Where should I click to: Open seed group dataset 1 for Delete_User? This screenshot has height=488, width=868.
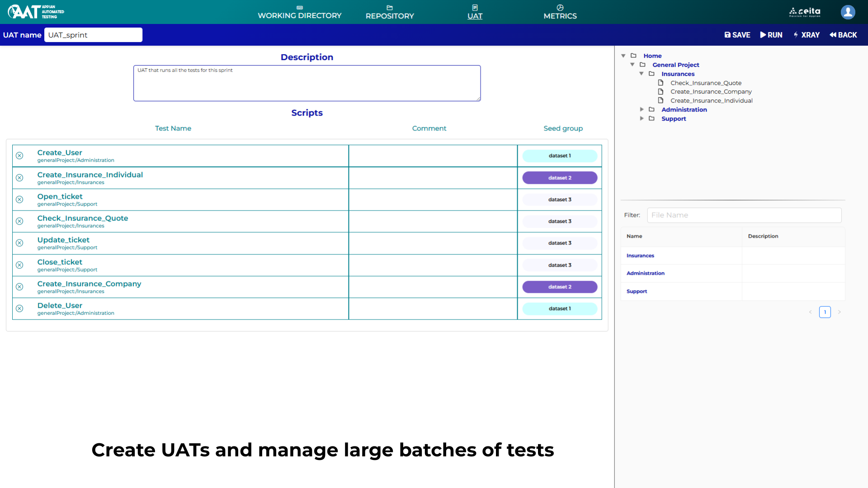click(x=560, y=309)
